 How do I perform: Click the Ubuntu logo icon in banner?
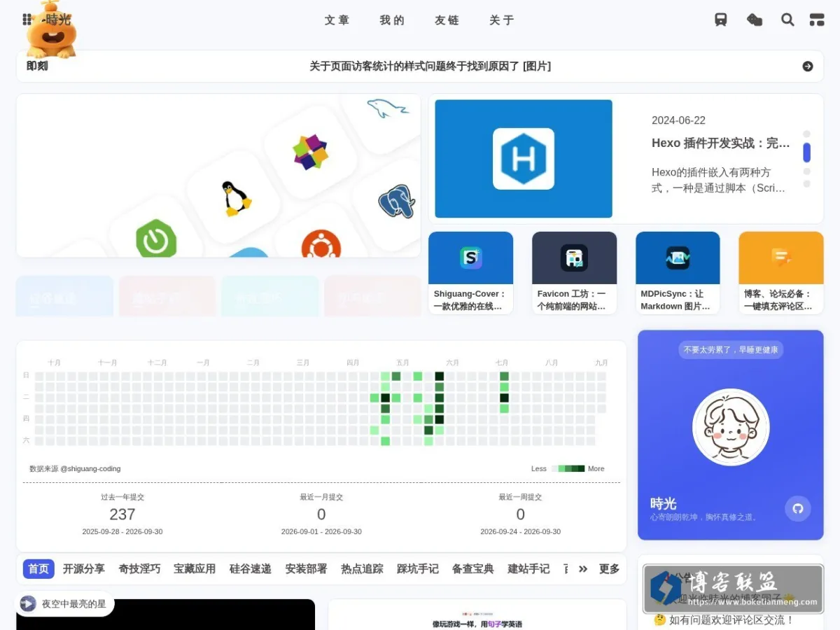click(x=321, y=245)
